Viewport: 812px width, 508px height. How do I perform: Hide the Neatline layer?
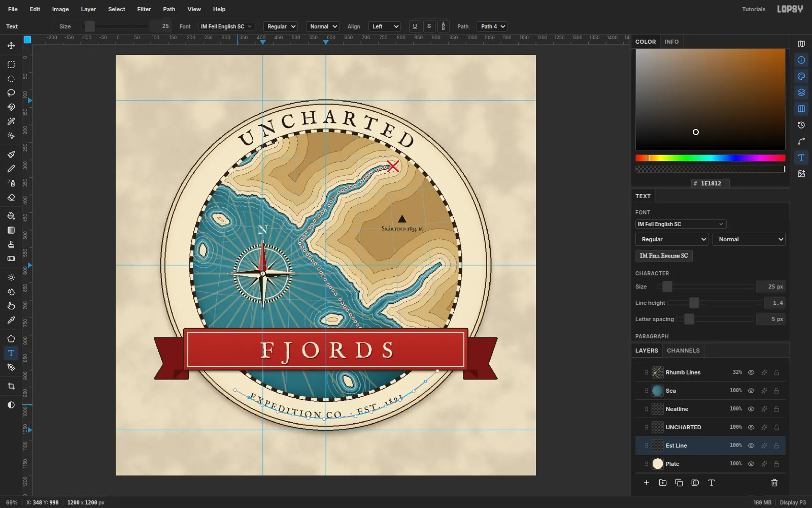point(751,409)
